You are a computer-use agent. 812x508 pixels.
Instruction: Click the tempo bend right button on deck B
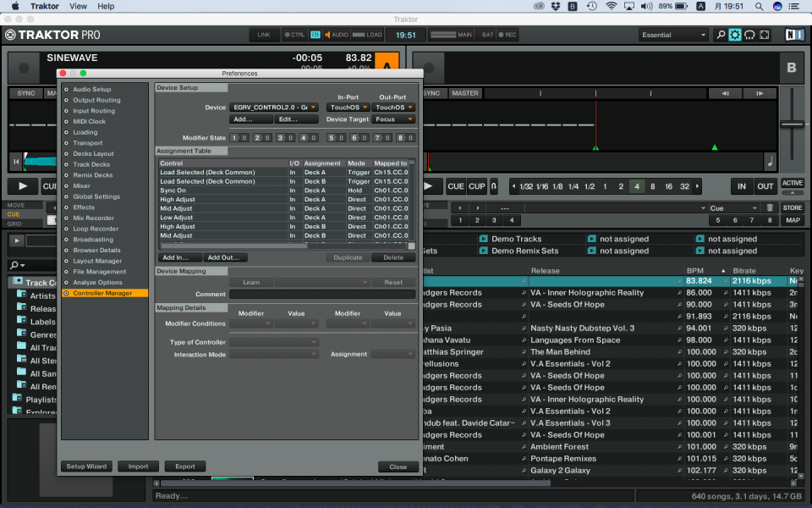[x=760, y=93]
